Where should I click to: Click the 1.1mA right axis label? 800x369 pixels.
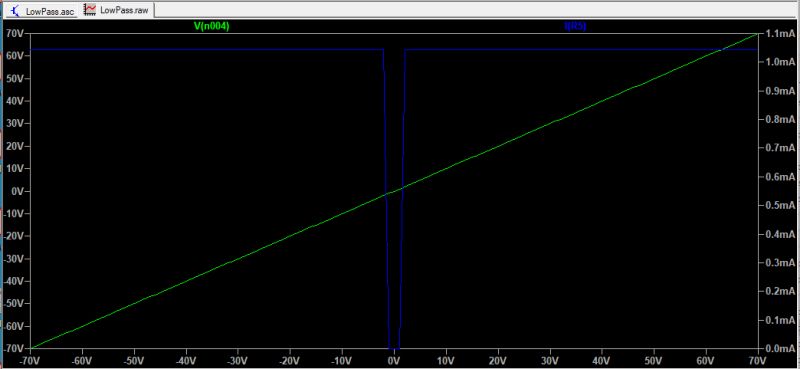click(779, 34)
